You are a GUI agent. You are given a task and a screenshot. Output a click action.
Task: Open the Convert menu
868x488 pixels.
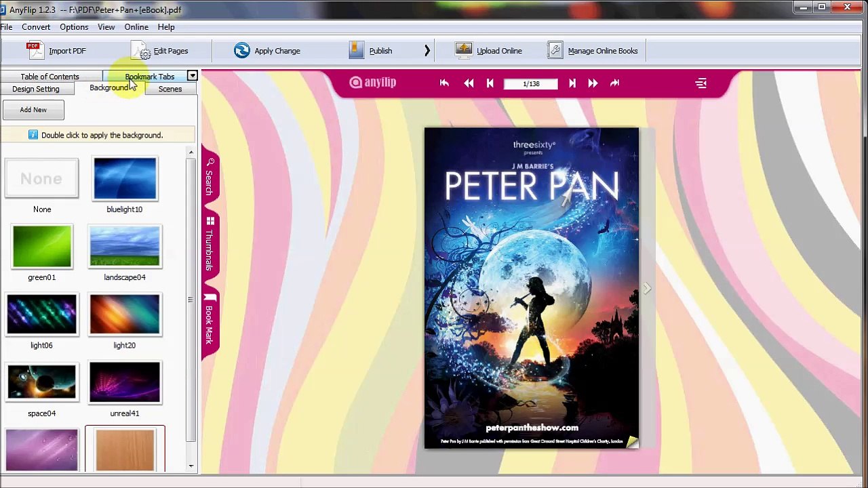point(36,27)
